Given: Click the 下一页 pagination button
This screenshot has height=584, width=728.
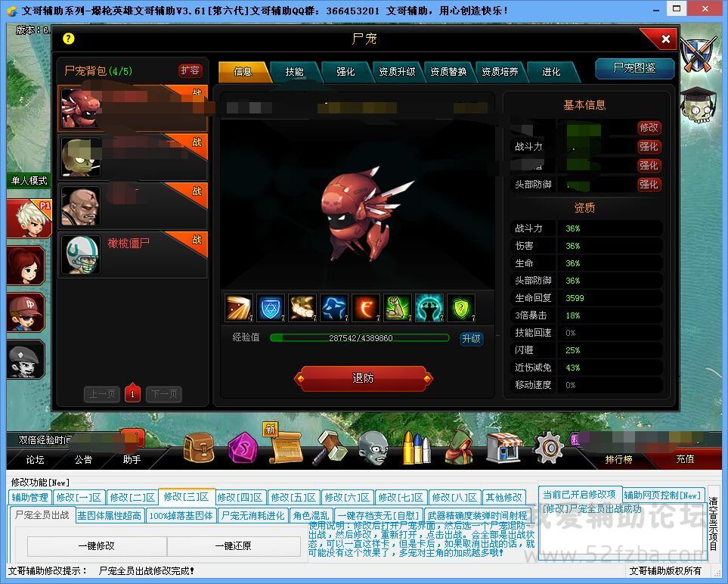Looking at the screenshot, I should click(x=164, y=394).
